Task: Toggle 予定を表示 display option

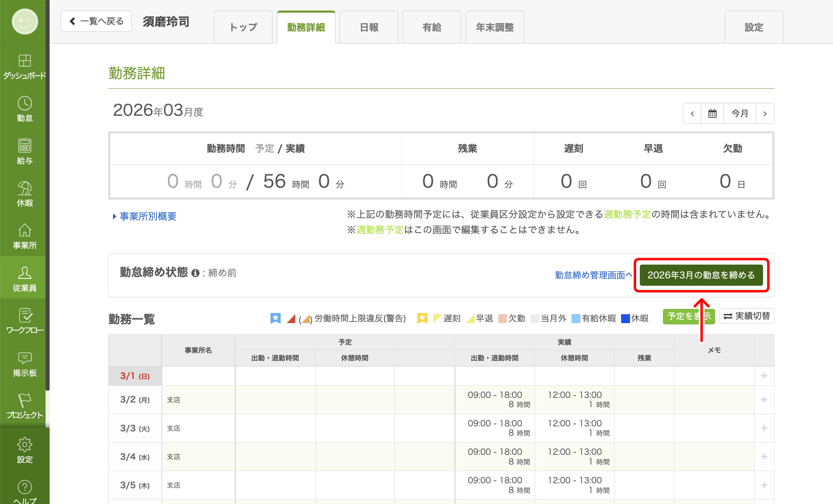Action: click(689, 316)
